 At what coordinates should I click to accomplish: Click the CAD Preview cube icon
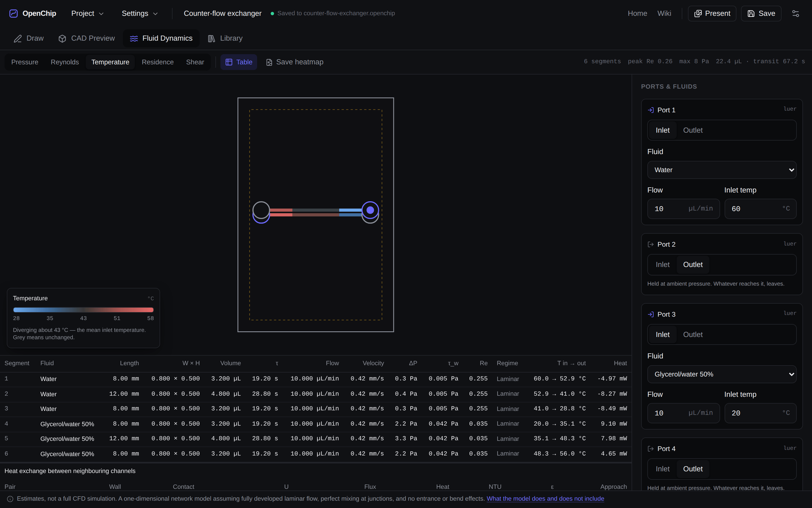click(x=62, y=39)
